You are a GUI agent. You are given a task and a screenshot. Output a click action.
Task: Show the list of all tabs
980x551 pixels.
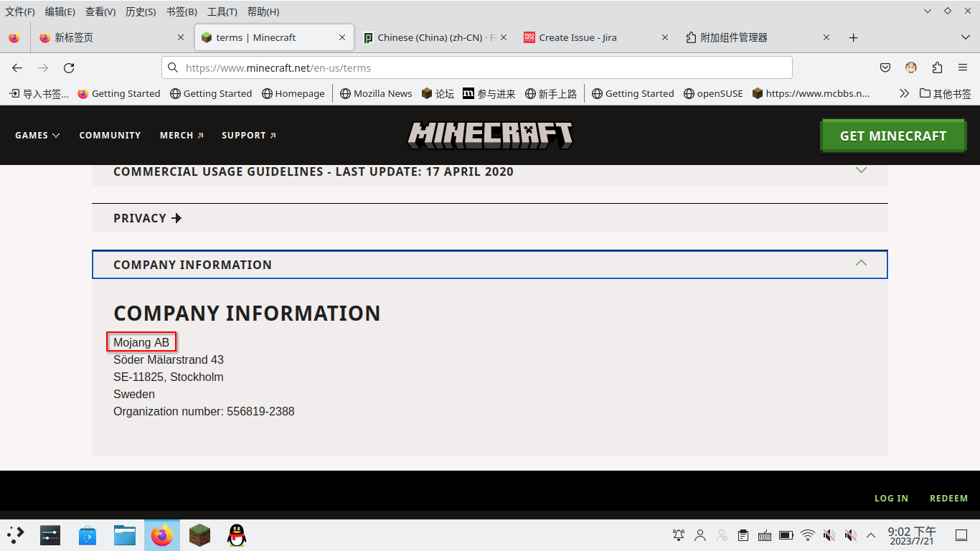[965, 37]
